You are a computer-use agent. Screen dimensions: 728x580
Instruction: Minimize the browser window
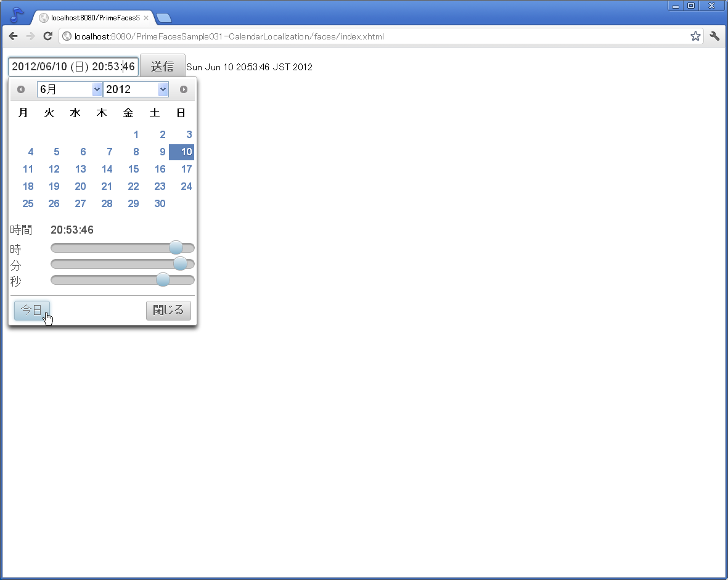pos(676,6)
